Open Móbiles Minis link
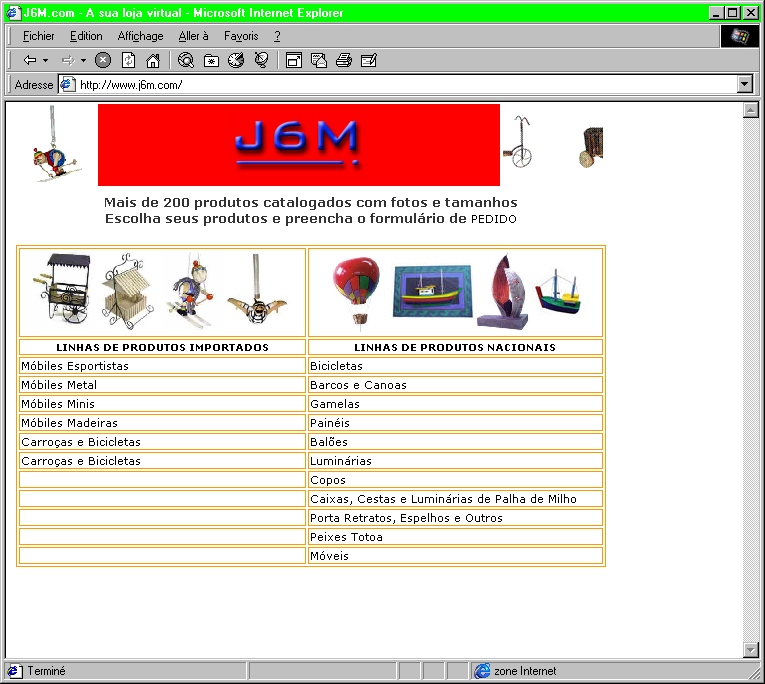765x684 pixels. point(58,404)
